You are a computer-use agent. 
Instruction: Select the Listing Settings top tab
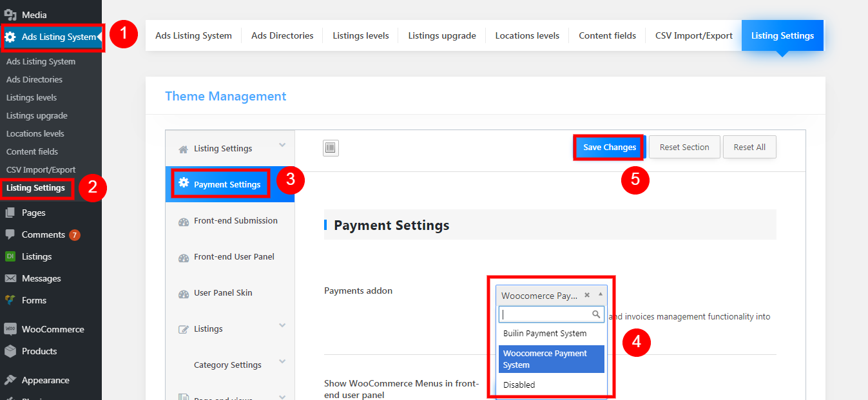(x=782, y=35)
